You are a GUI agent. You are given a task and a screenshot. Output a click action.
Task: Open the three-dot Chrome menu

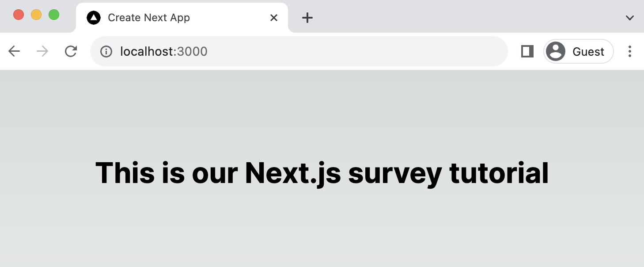[630, 51]
